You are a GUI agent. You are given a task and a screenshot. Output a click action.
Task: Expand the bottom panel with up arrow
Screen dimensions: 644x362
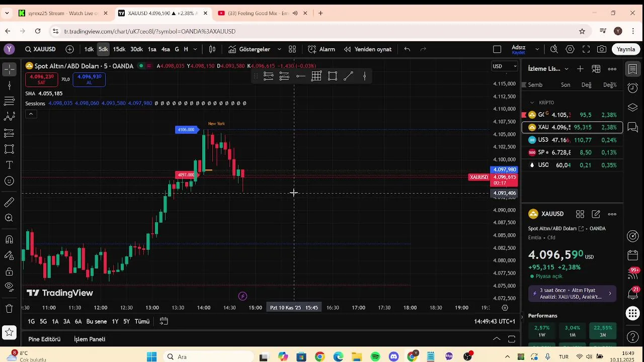coord(496,339)
